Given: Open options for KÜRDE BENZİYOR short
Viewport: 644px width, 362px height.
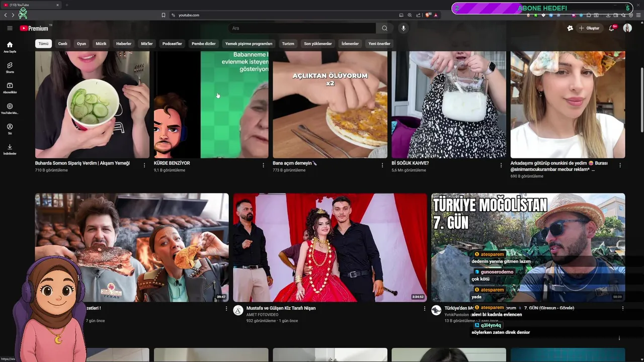Looking at the screenshot, I should pos(263,165).
